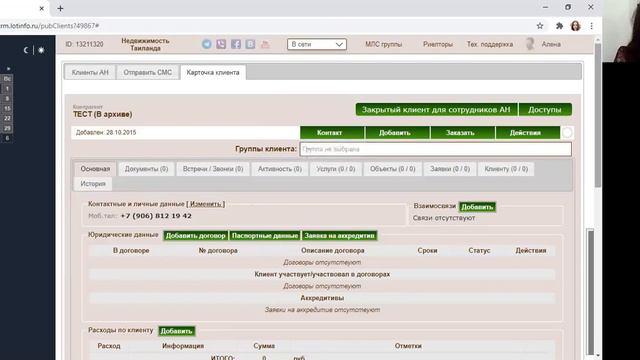Expand the sidebar calendar arrow

(8, 69)
